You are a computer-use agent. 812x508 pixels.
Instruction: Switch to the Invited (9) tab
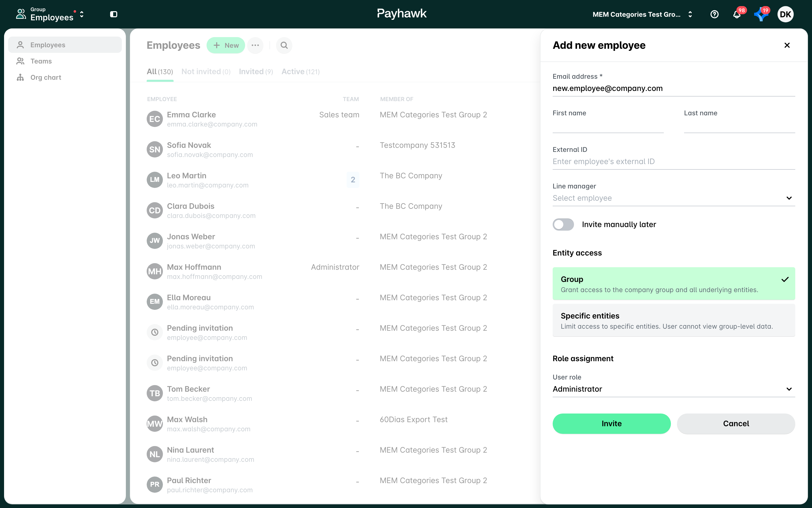pyautogui.click(x=256, y=72)
